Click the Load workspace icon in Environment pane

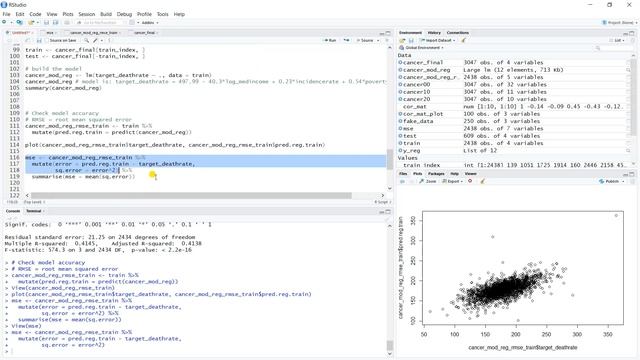402,40
